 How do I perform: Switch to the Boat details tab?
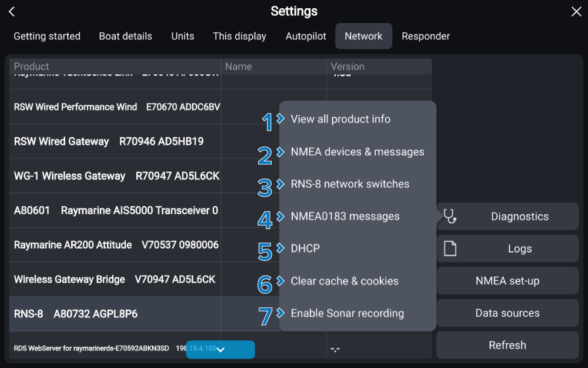(125, 37)
